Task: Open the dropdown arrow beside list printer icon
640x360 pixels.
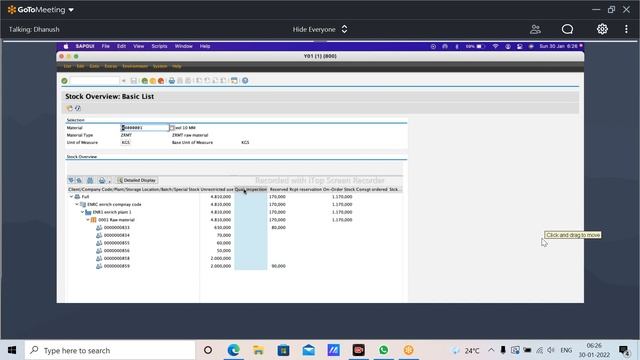Action: tap(109, 181)
